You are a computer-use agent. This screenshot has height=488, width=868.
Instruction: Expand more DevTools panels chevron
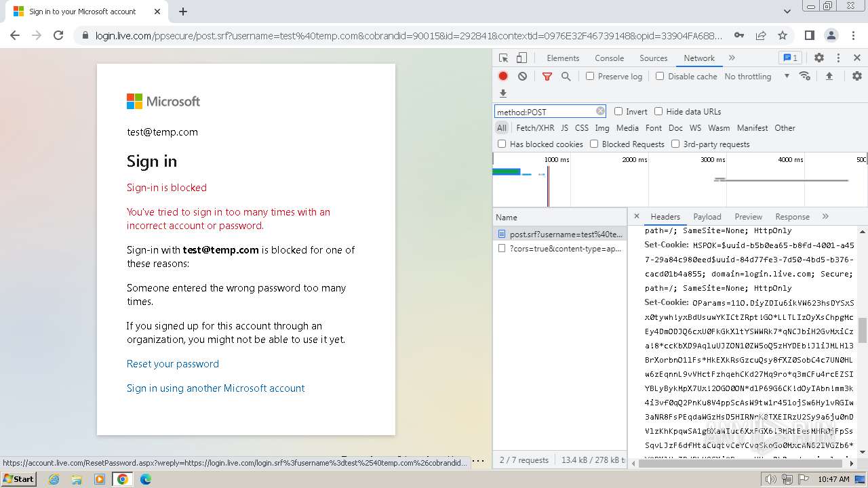point(732,58)
